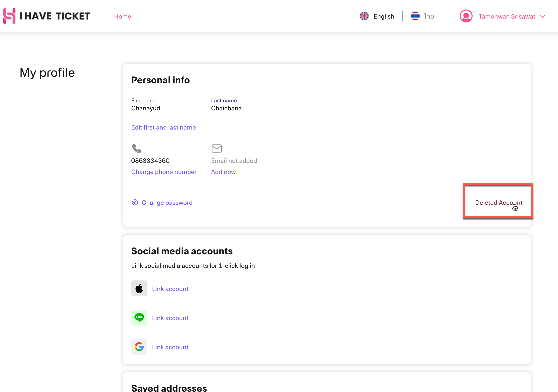Switch language to English
This screenshot has width=558, height=392.
384,16
